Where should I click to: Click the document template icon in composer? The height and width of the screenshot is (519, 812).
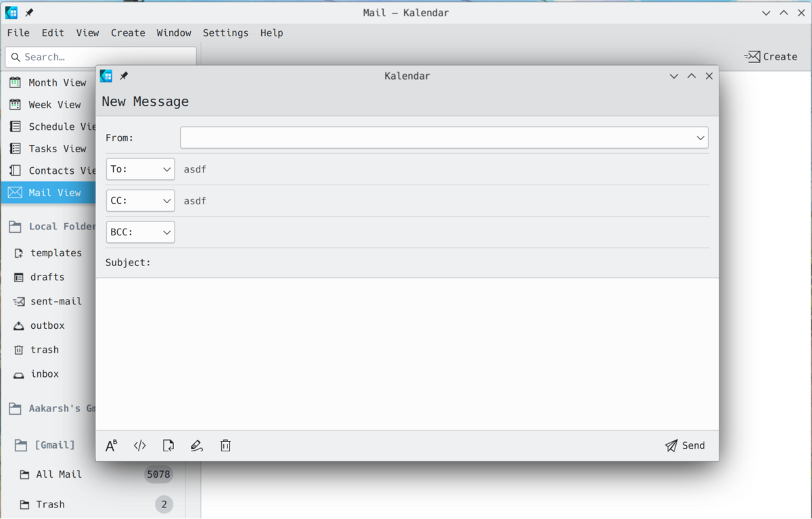coord(168,445)
